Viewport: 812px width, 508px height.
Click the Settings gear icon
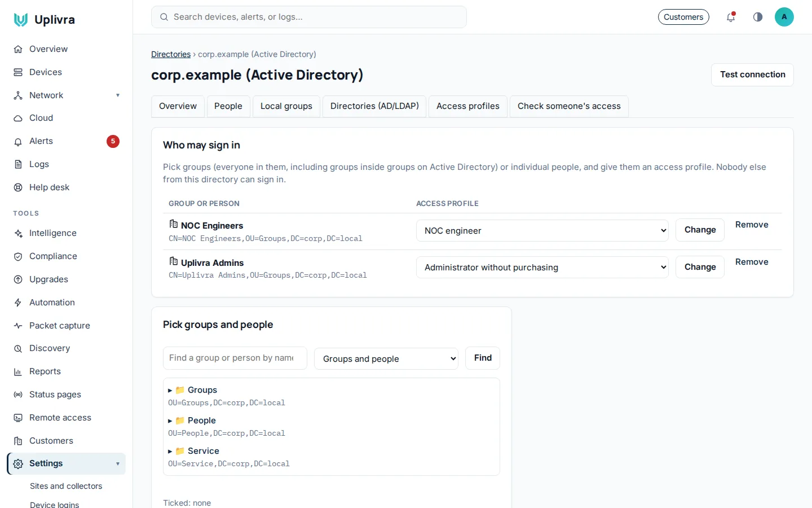click(x=18, y=463)
